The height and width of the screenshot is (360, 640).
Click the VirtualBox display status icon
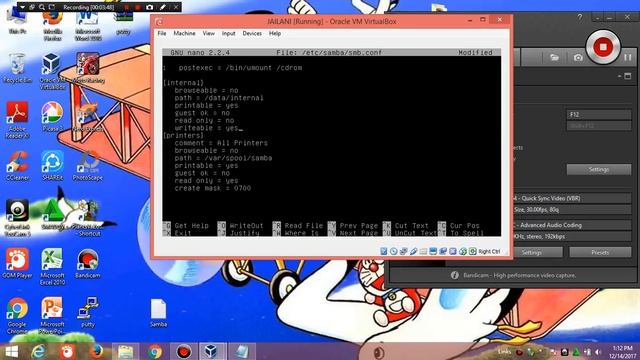[433, 251]
